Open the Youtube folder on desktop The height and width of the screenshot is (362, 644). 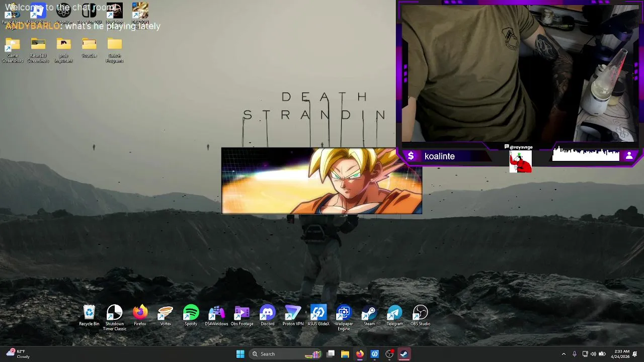click(x=89, y=48)
